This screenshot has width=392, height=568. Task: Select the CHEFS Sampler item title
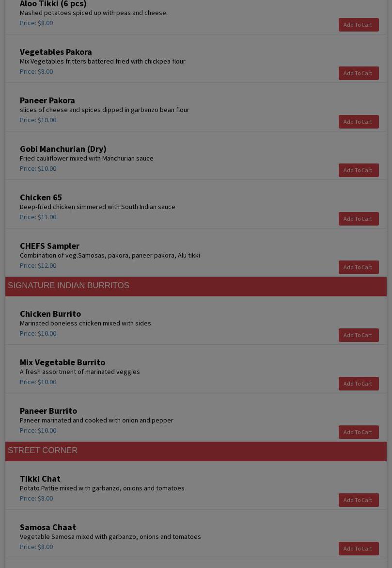tap(49, 246)
